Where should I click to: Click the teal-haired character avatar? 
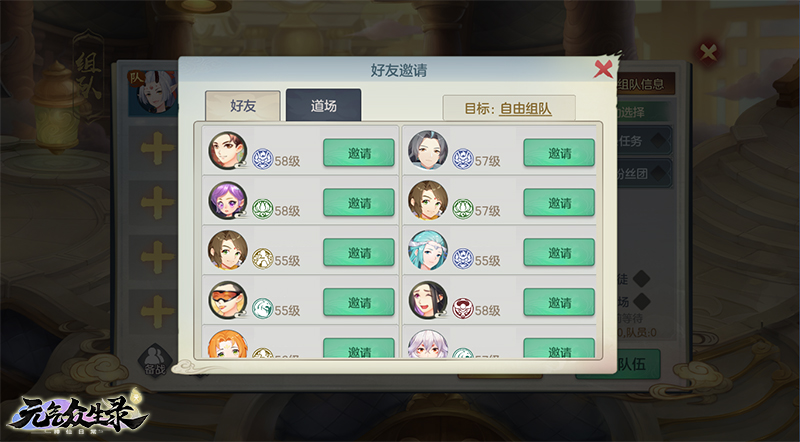[x=428, y=250]
